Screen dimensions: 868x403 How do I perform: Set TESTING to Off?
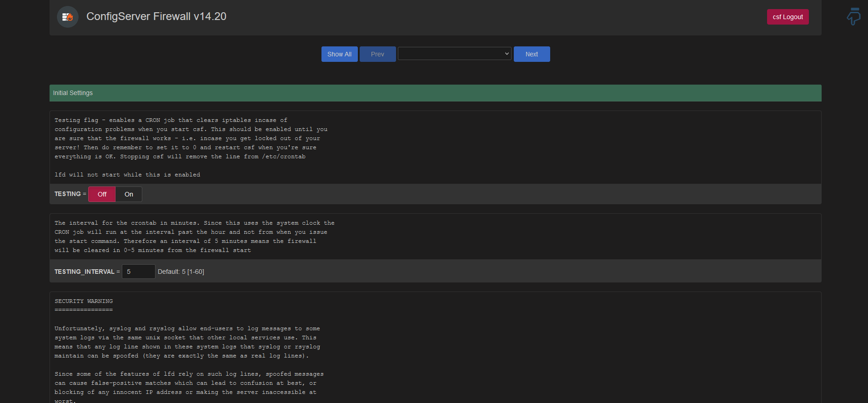[x=102, y=194]
